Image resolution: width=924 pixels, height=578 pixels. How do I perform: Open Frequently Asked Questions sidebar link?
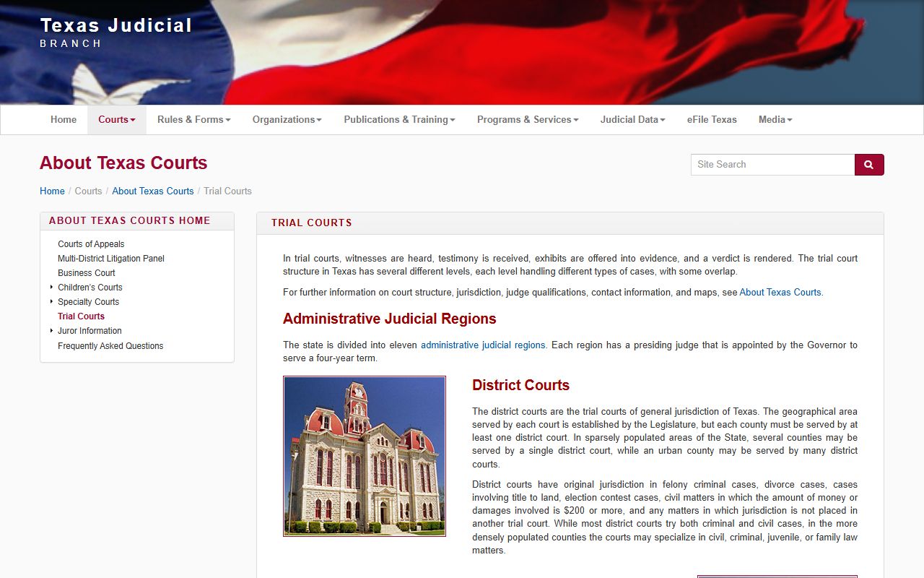pyautogui.click(x=110, y=346)
